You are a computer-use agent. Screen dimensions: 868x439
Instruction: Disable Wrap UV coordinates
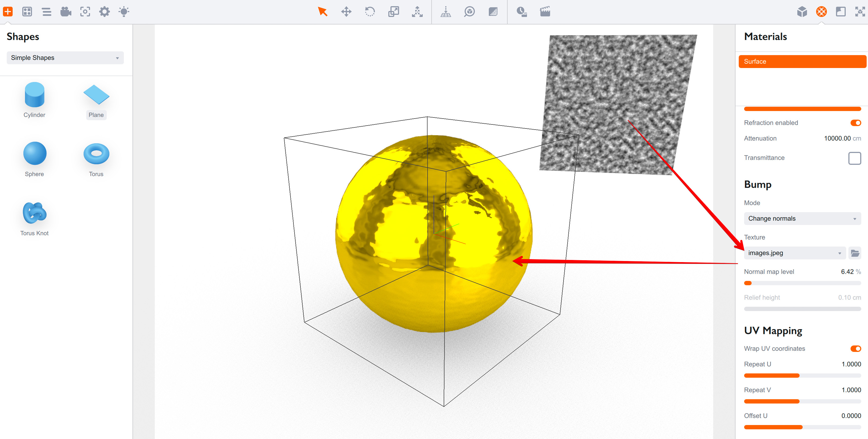856,349
